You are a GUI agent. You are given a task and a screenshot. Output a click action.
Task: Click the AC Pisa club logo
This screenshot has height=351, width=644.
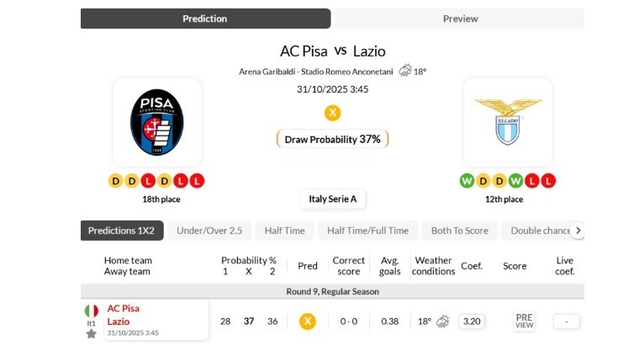156,122
